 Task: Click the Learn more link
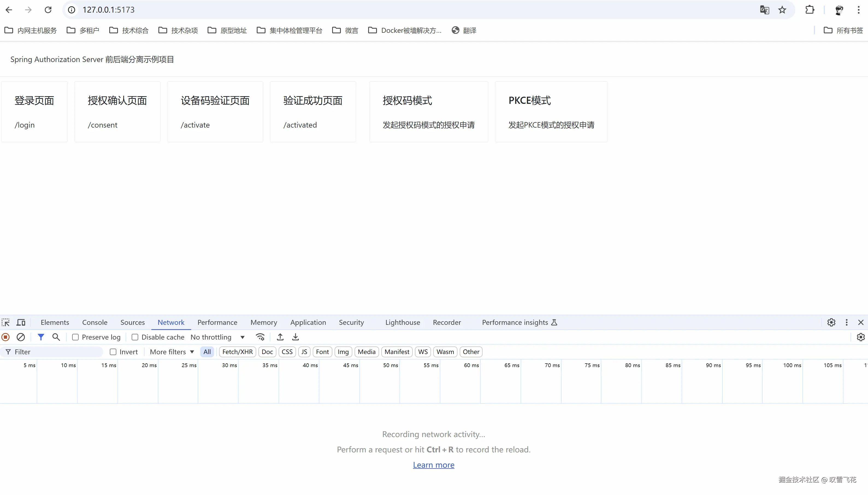pos(434,465)
